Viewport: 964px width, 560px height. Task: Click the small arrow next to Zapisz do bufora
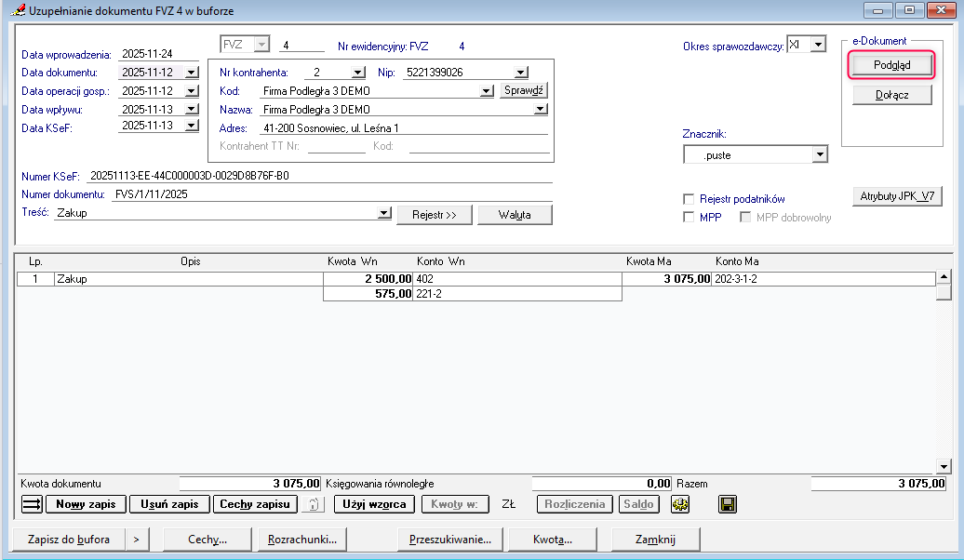tap(136, 539)
